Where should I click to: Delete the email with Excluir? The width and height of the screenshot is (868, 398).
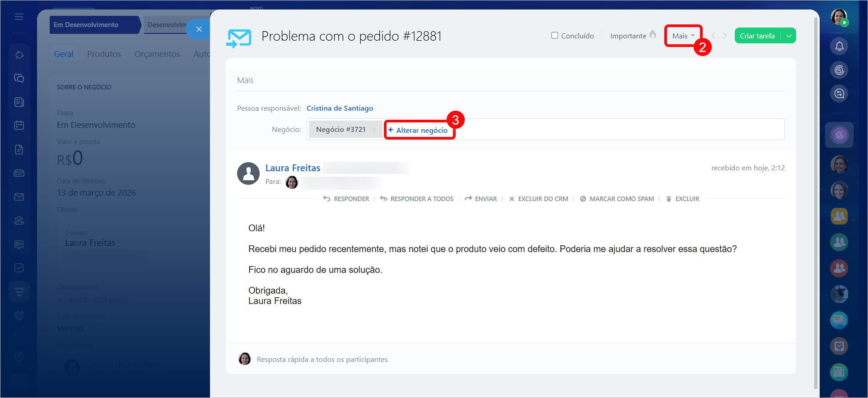coord(683,199)
